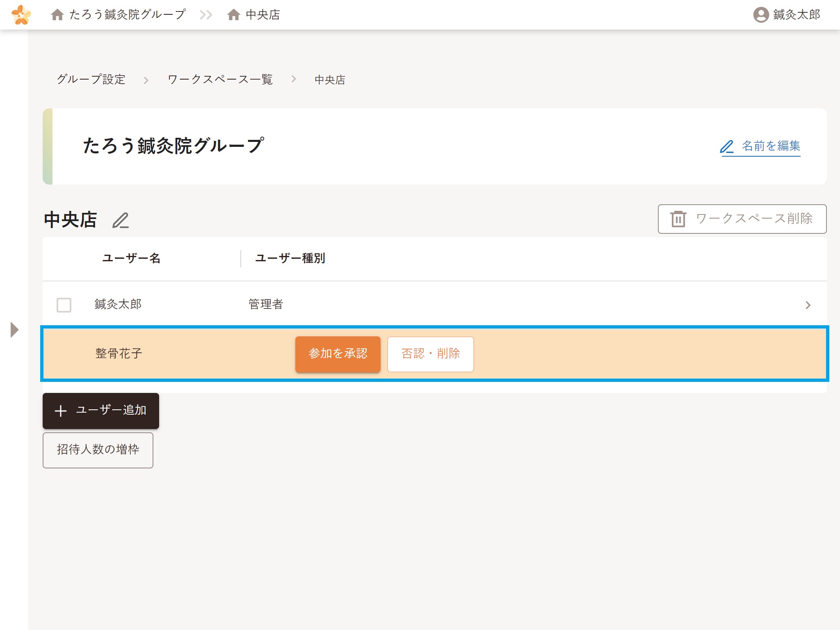The height and width of the screenshot is (630, 840).
Task: Click the ワークスペース削除 button
Action: pos(742,219)
